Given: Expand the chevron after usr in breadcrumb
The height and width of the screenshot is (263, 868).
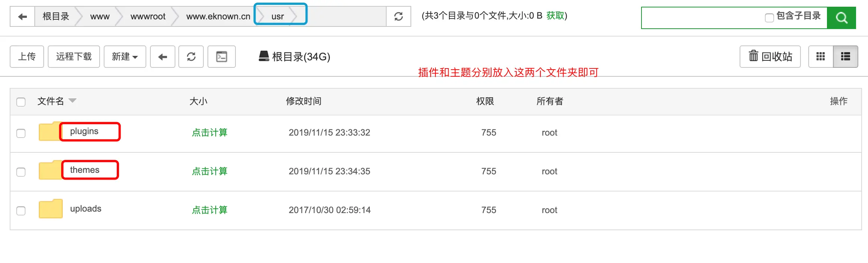Looking at the screenshot, I should click(x=296, y=16).
